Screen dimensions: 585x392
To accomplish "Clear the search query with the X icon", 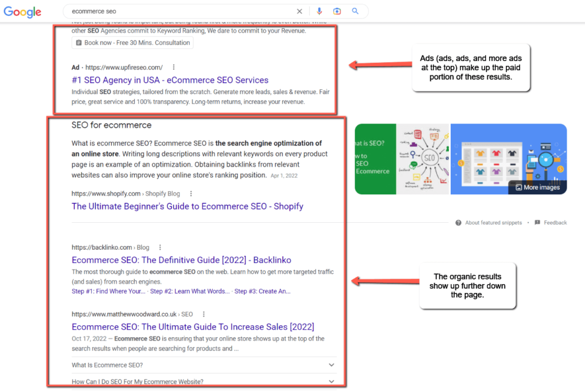I will coord(299,11).
